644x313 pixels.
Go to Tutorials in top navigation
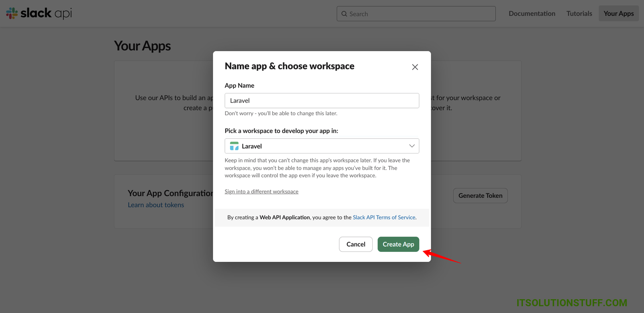pyautogui.click(x=579, y=14)
